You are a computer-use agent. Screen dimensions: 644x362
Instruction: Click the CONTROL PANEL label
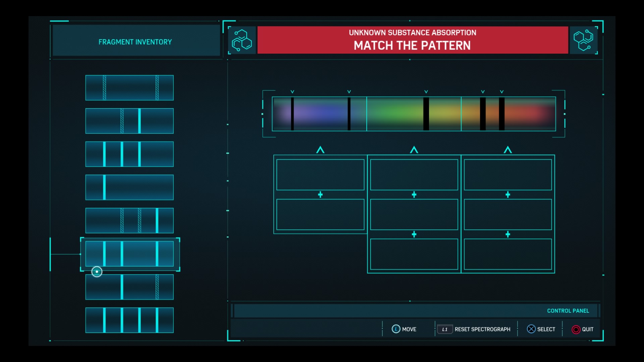[x=568, y=311]
